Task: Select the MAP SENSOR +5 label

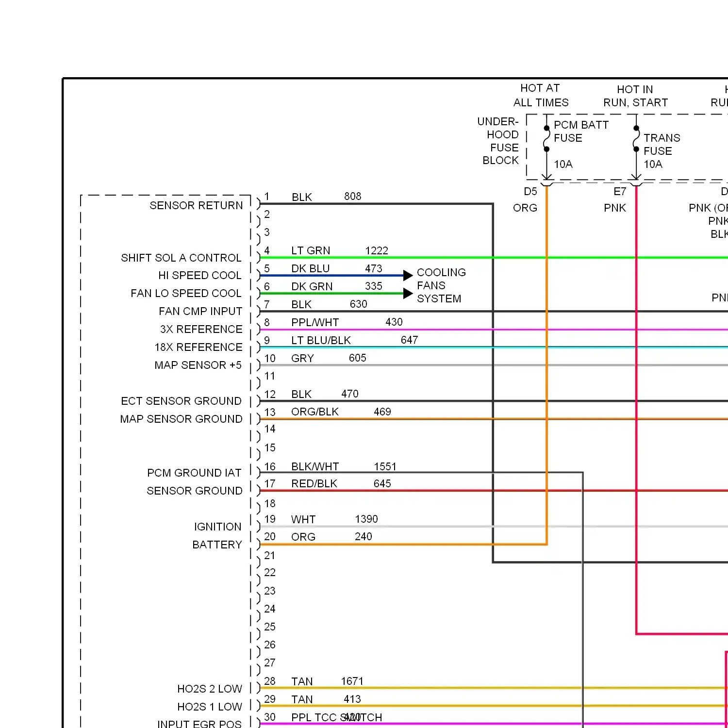Action: click(x=198, y=365)
